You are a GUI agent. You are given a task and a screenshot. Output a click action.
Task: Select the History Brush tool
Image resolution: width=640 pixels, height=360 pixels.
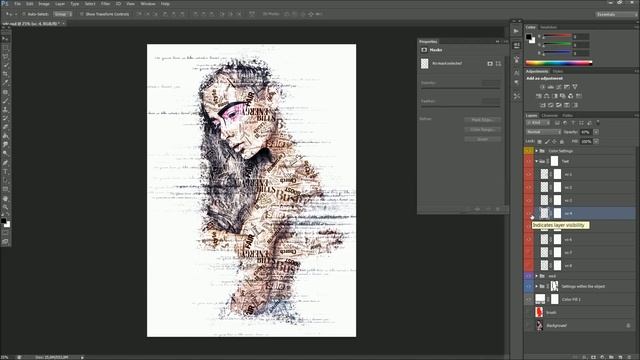click(5, 118)
